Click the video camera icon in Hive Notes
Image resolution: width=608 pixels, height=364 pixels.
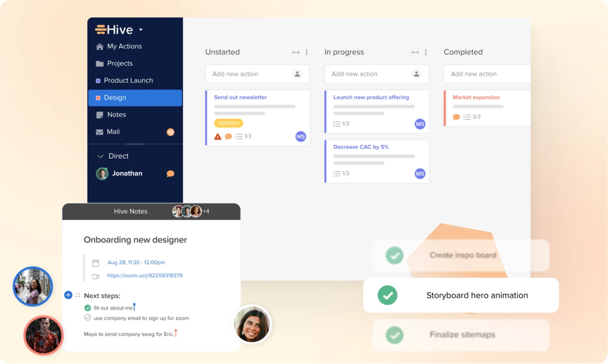pos(96,276)
